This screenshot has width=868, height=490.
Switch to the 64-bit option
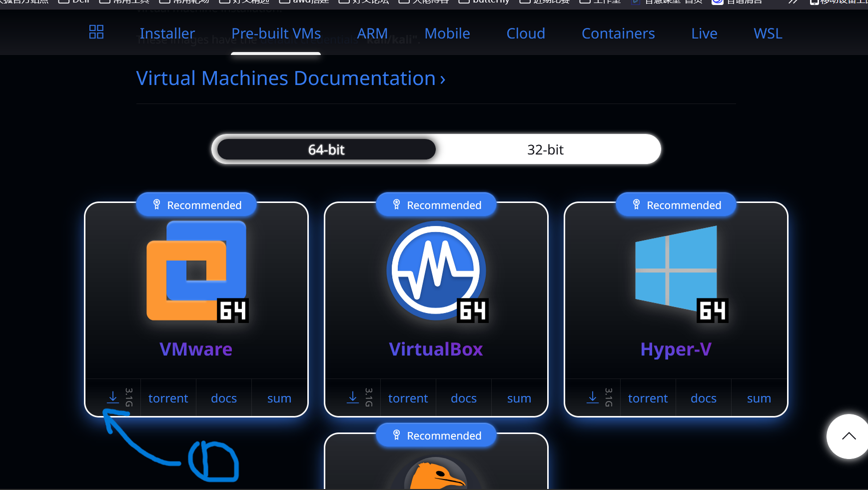(326, 149)
